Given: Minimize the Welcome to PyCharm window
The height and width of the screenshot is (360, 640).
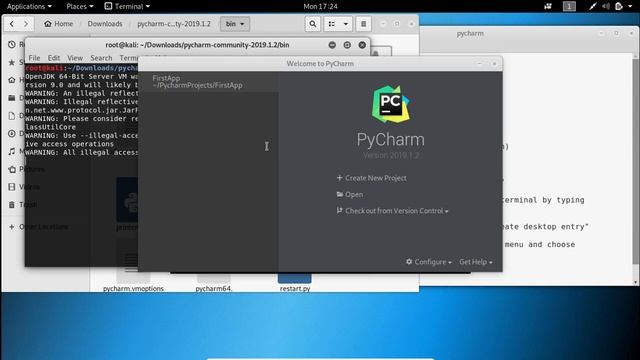Looking at the screenshot, I should [x=480, y=64].
